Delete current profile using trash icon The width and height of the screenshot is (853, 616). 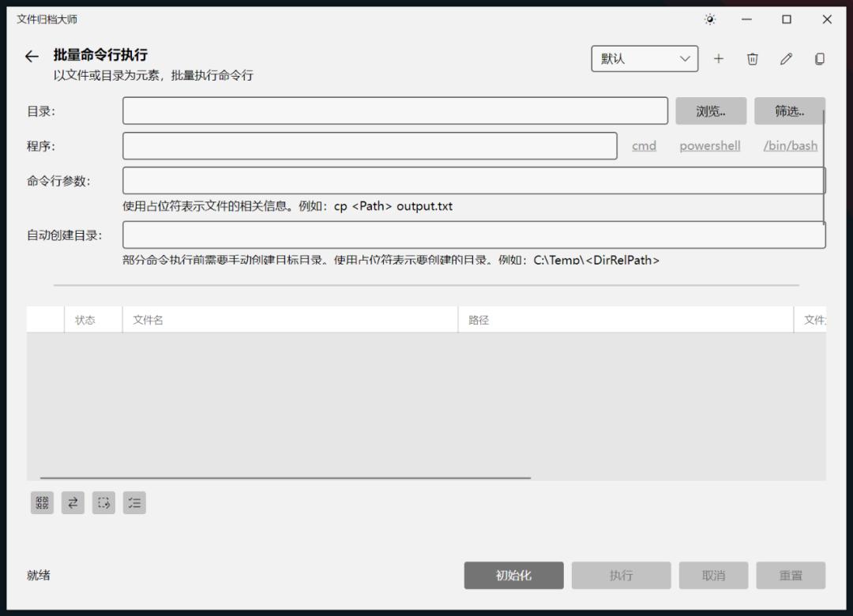click(752, 58)
